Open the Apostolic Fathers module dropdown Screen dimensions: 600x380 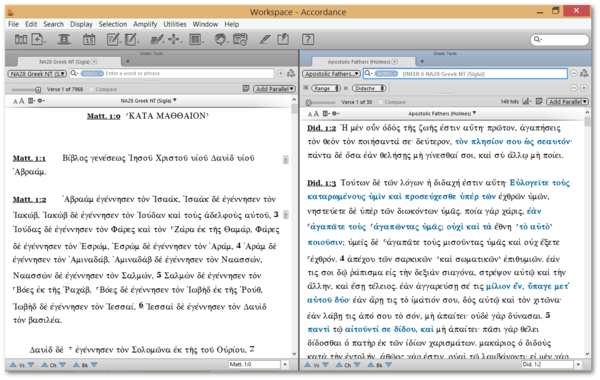point(331,73)
